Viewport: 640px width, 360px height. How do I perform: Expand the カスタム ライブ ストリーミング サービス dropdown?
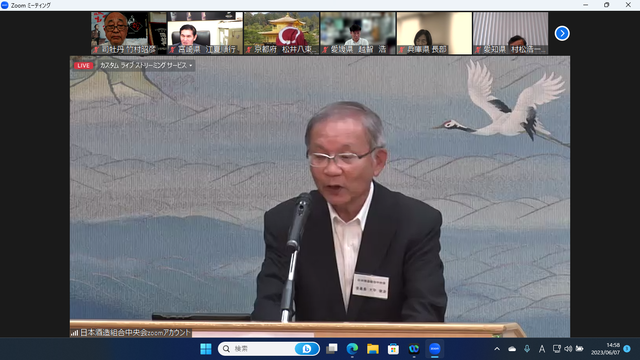click(146, 65)
